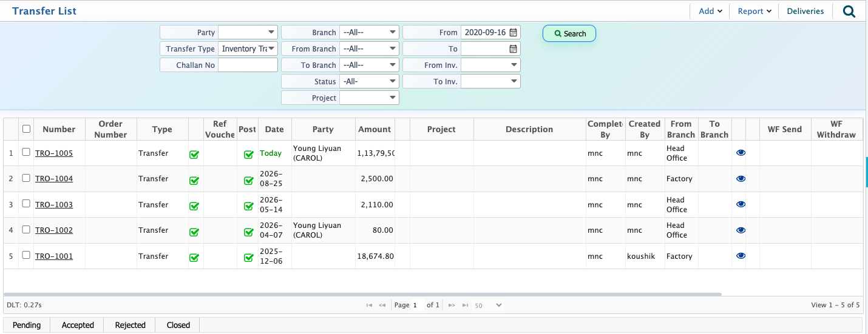
Task: Focus the Challan No input field
Action: (x=248, y=65)
